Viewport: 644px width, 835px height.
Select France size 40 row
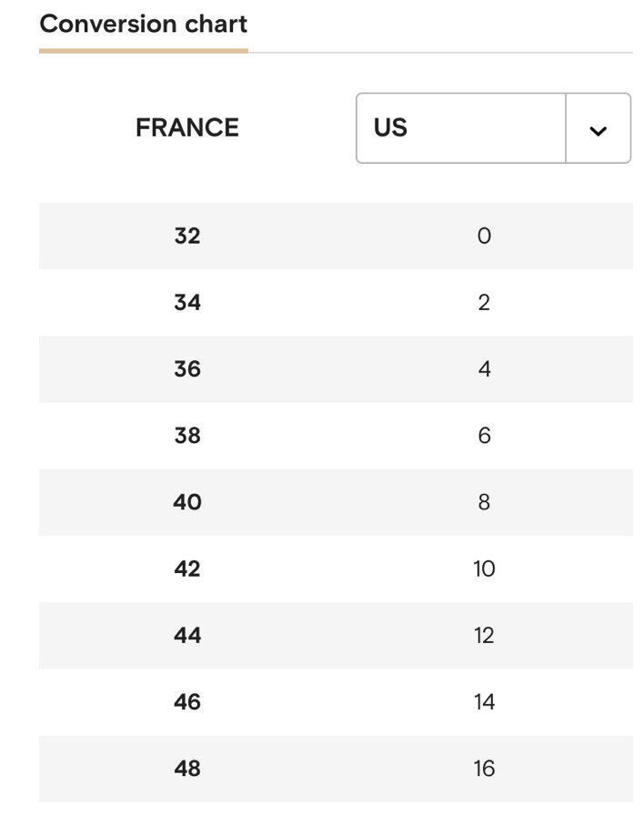336,502
